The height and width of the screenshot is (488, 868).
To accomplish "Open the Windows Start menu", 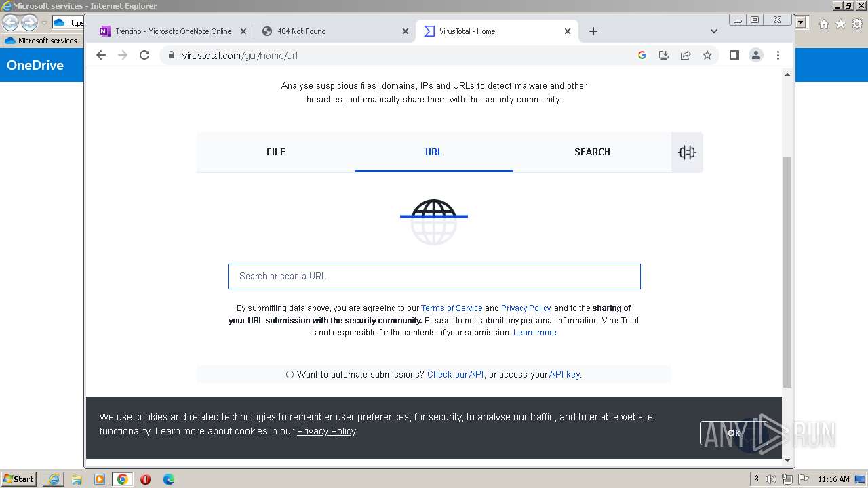I will pyautogui.click(x=18, y=479).
